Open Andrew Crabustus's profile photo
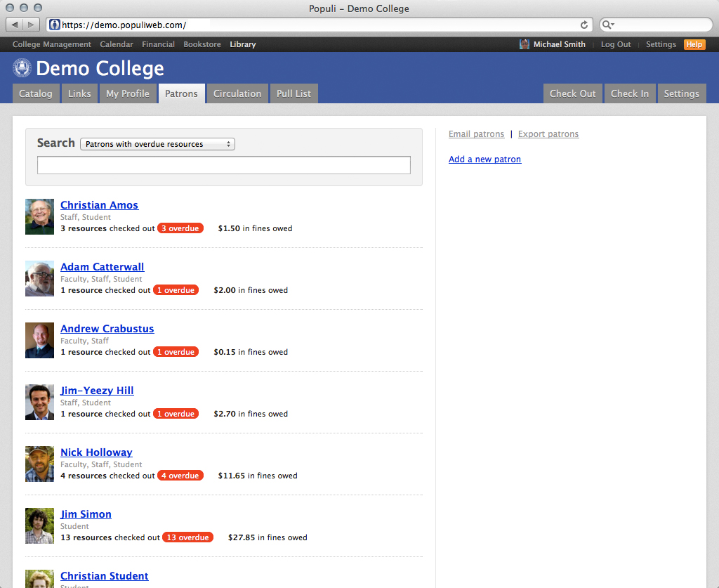 pyautogui.click(x=39, y=340)
